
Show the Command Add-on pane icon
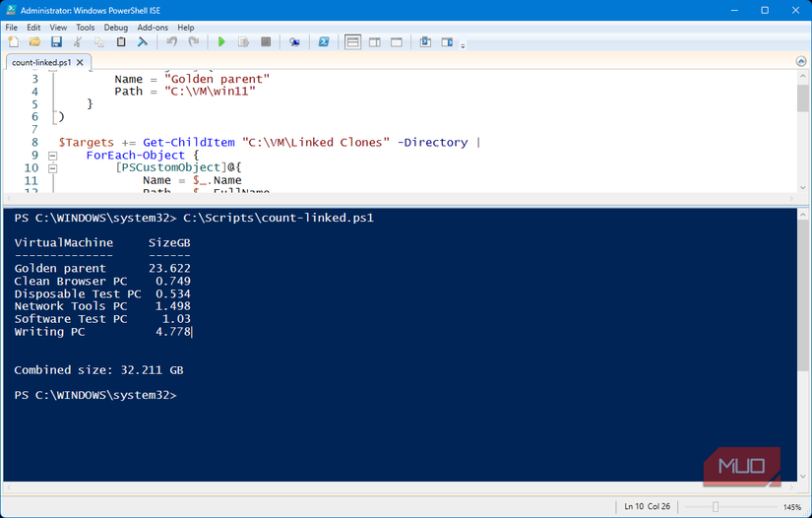[447, 42]
